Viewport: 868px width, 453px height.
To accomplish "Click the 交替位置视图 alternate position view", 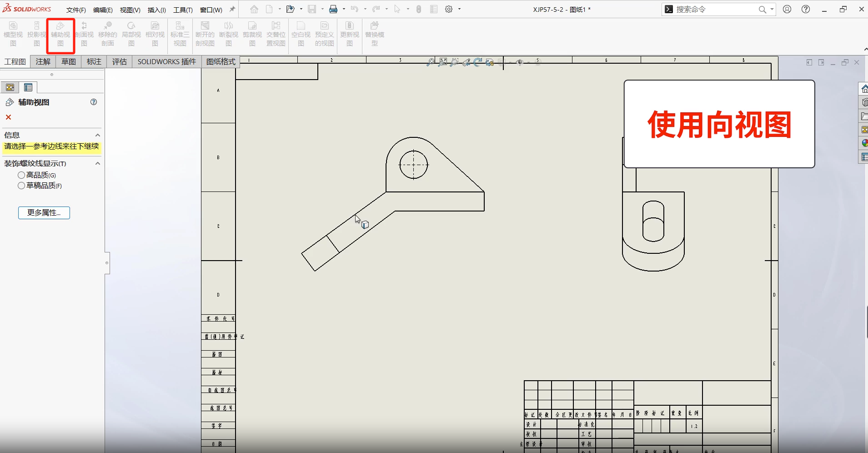I will tap(276, 34).
